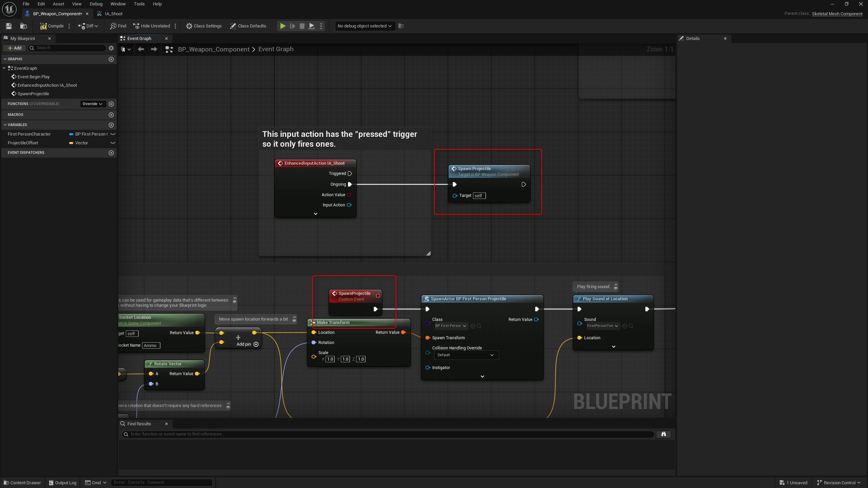Click ProjectileOffset Vector type color pill
Screen dimensions: 868x488
point(71,143)
